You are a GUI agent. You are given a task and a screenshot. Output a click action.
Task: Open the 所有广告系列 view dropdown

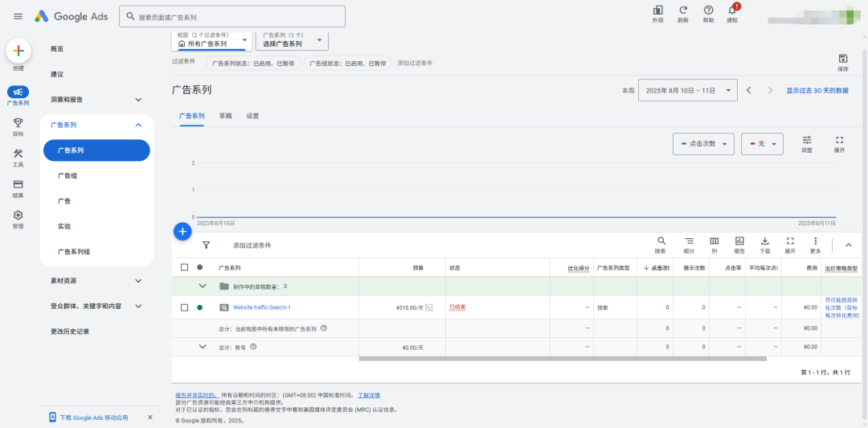coord(211,40)
